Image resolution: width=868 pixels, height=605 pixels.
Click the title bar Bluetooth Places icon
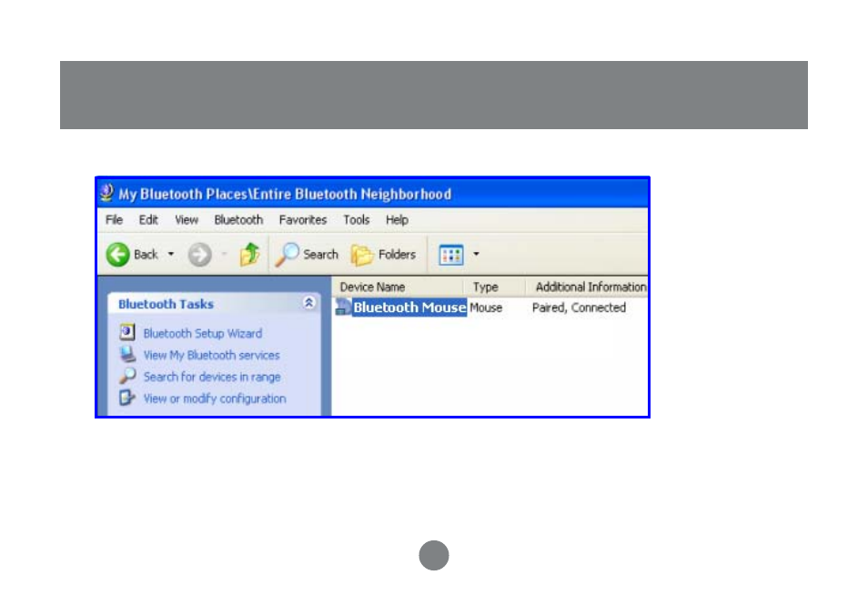click(106, 193)
